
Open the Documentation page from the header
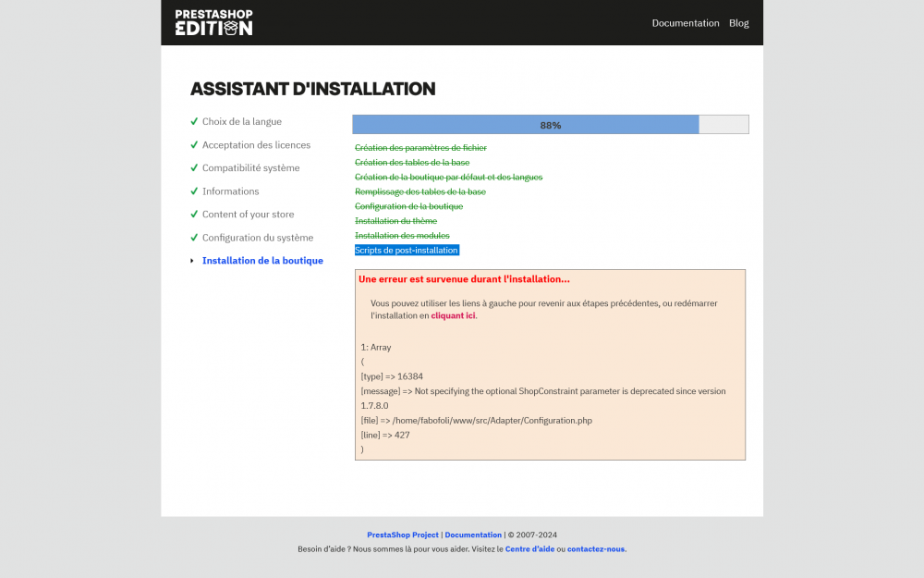(686, 23)
